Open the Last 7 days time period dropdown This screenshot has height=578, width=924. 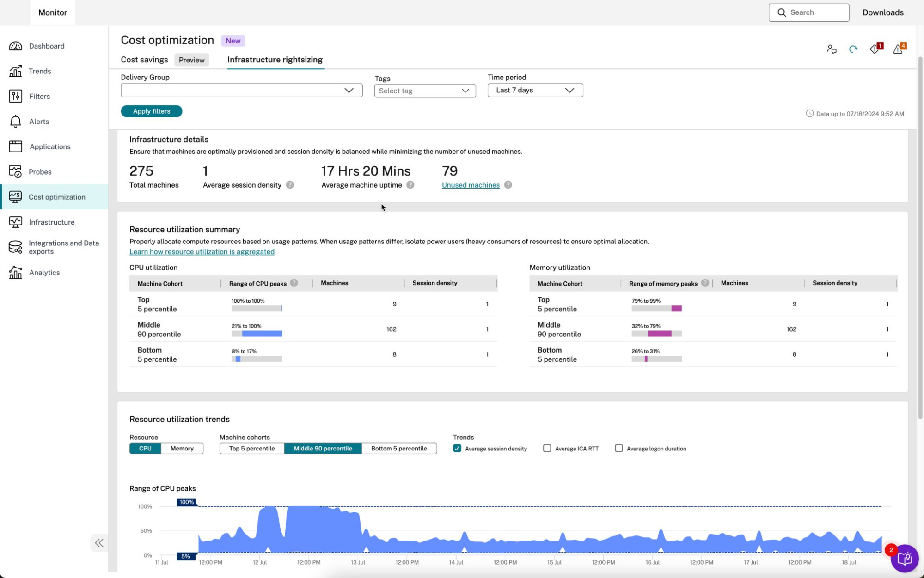tap(535, 90)
